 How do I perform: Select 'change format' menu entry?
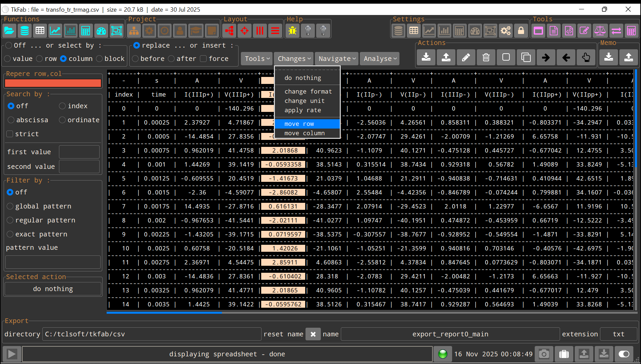click(x=308, y=91)
